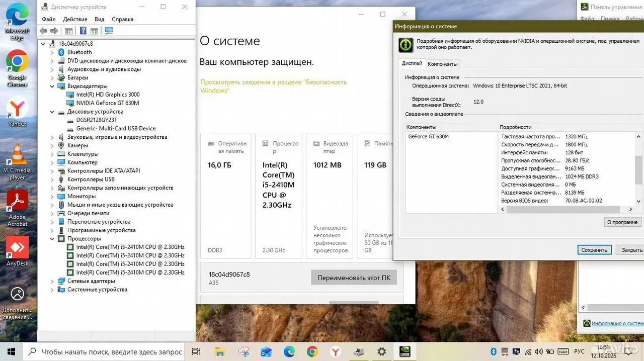This screenshot has height=361, width=644.
Task: Collapse the Дисковые устройства node
Action: click(x=52, y=112)
